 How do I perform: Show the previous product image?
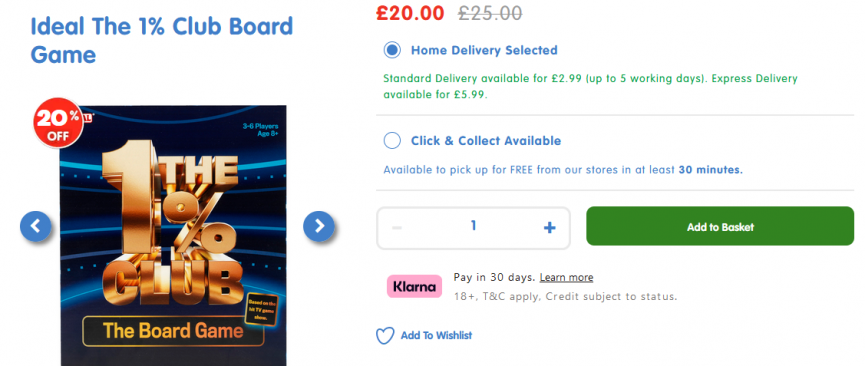pos(36,226)
